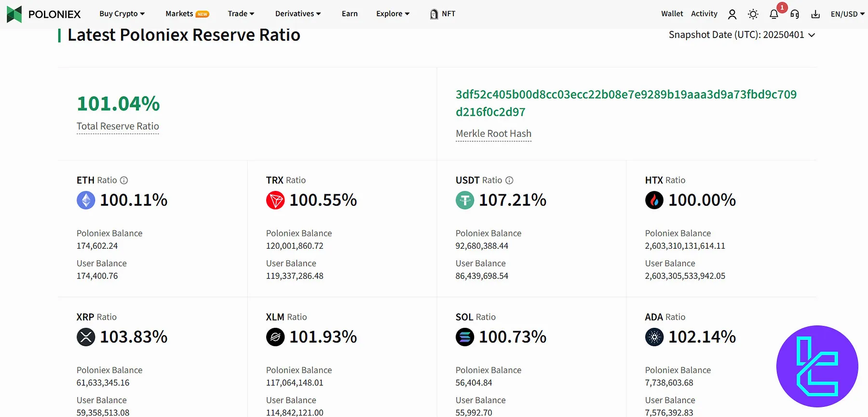The height and width of the screenshot is (417, 868).
Task: Click ADA Poloniex Balance 7,738,603.68
Action: 669,383
